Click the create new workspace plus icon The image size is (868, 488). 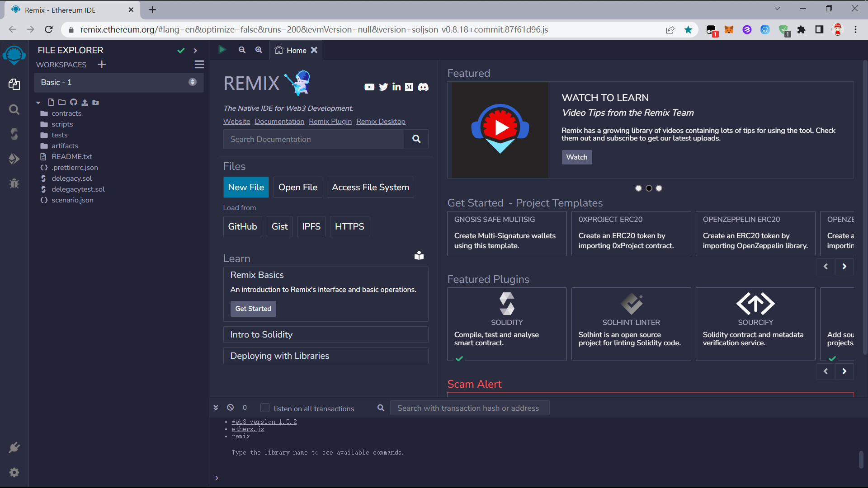point(102,65)
